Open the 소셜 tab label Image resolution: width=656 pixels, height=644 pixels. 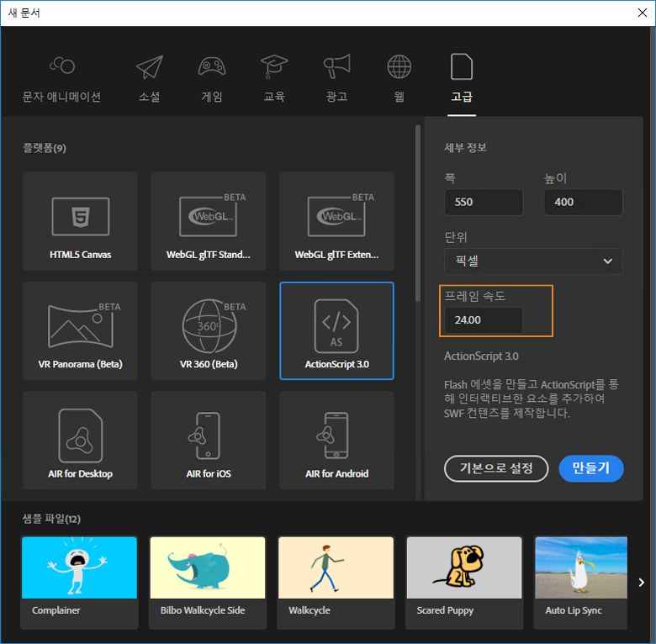click(150, 97)
